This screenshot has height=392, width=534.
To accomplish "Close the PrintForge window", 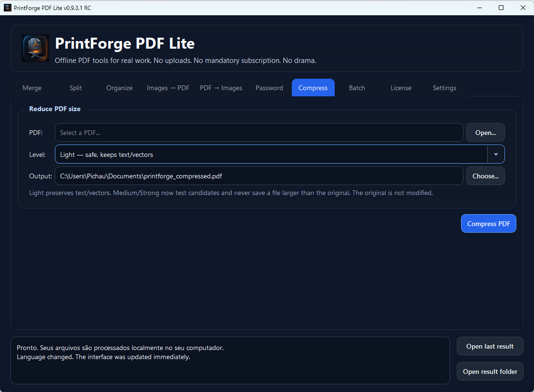I will pyautogui.click(x=523, y=8).
